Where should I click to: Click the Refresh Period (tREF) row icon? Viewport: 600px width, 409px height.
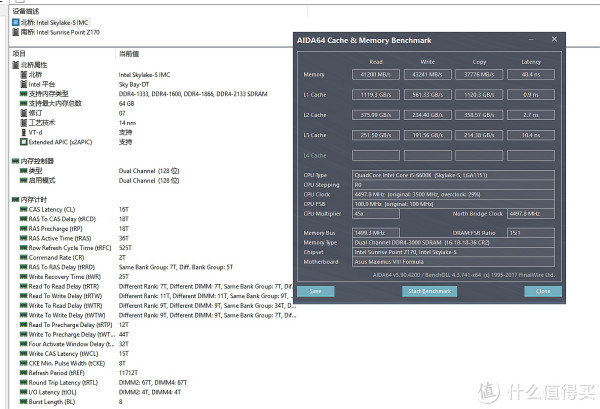point(23,373)
